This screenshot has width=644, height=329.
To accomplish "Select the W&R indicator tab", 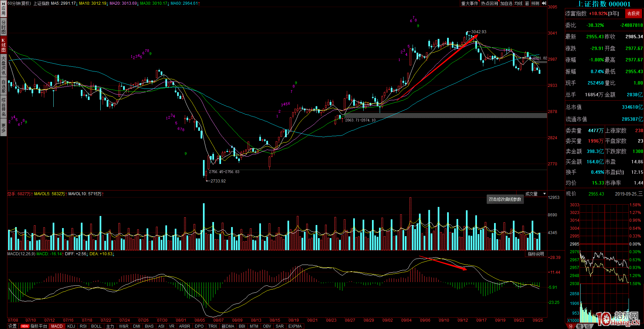I will pos(123,326).
